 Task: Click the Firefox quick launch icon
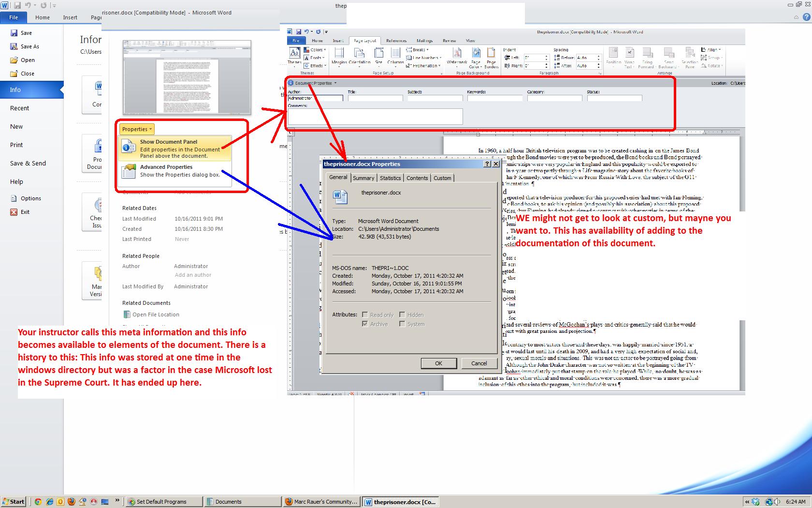[x=71, y=502]
